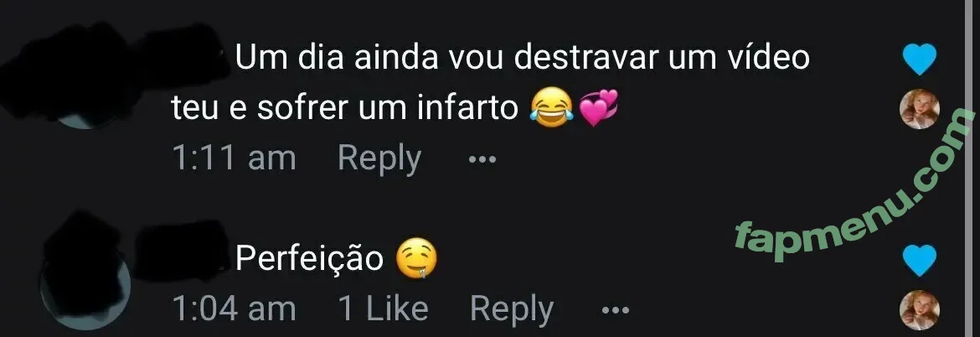Open the three-dot menu on 1:11 am comment

click(x=482, y=159)
